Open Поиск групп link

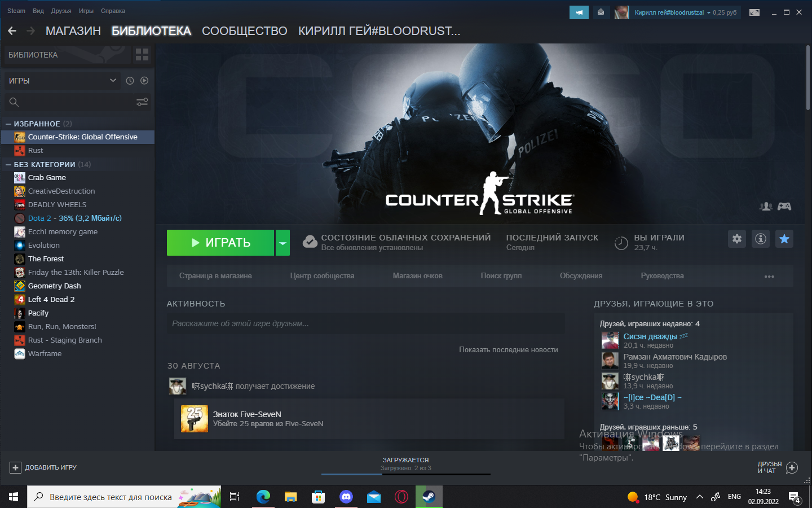point(501,276)
